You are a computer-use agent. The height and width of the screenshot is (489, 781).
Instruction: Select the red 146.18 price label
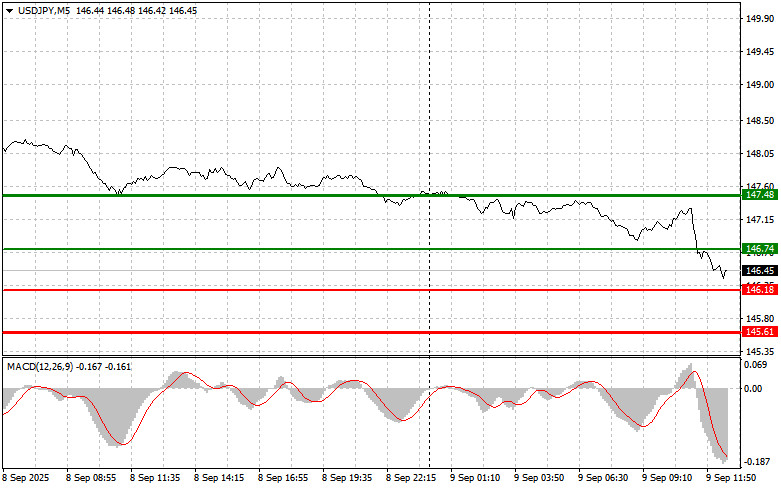click(x=760, y=289)
